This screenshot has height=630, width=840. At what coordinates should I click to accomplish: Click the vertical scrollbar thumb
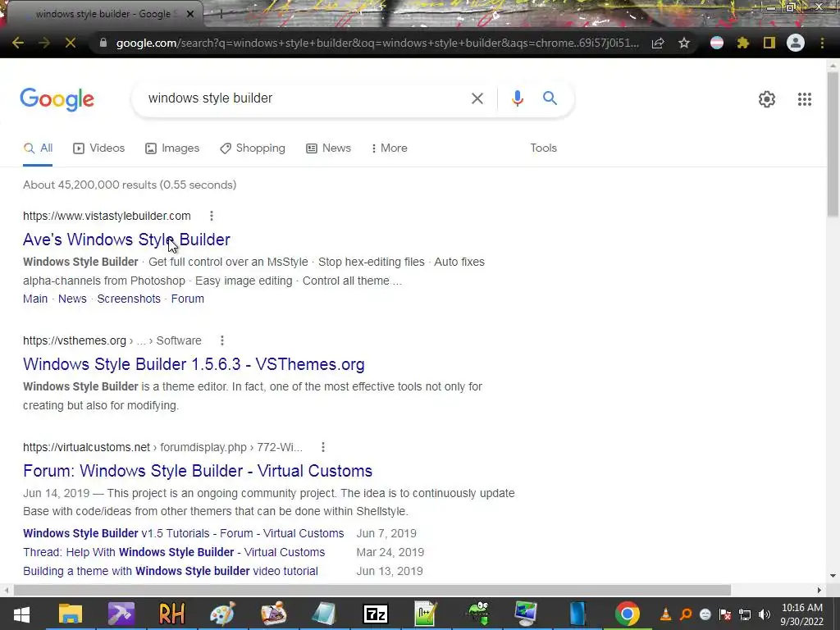833,144
